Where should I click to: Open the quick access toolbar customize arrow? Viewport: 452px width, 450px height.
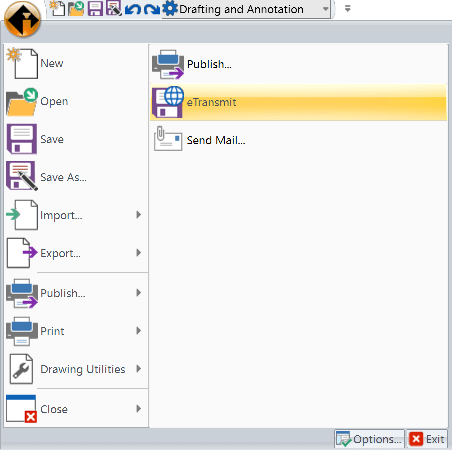click(347, 9)
